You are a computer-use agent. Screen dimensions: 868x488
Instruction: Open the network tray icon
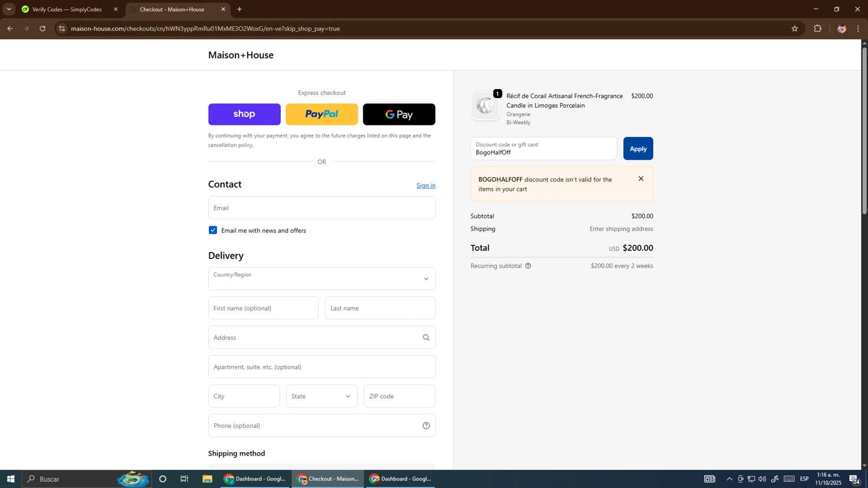click(751, 479)
